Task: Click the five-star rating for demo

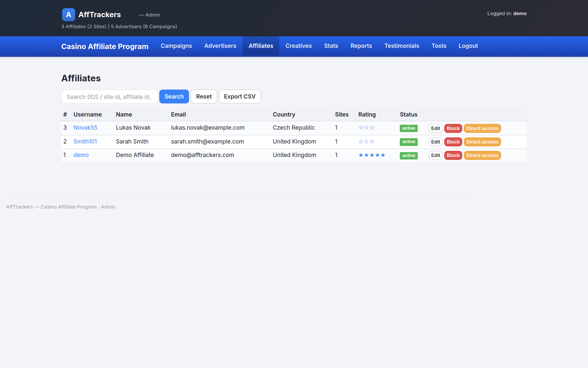Action: coord(372,155)
